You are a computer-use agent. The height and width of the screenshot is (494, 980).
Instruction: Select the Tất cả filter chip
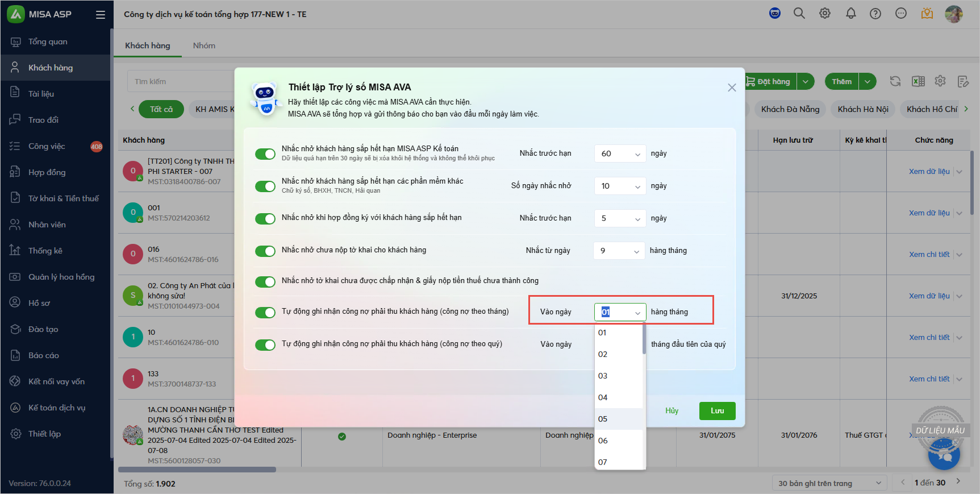161,109
